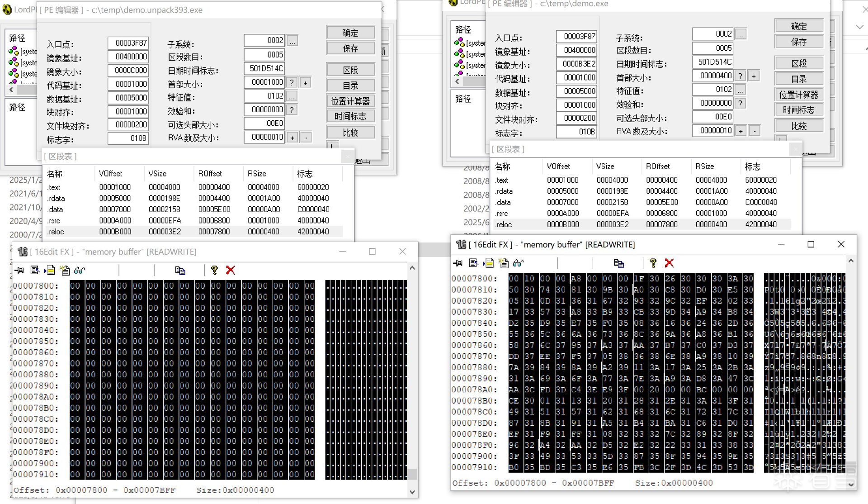
Task: Click the yellow question mark help icon in the active 16Edit window
Action: point(653,263)
